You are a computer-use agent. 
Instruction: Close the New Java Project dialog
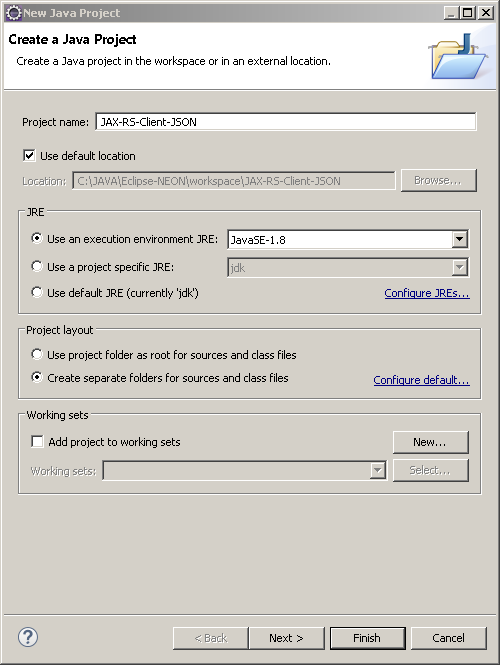click(x=485, y=13)
